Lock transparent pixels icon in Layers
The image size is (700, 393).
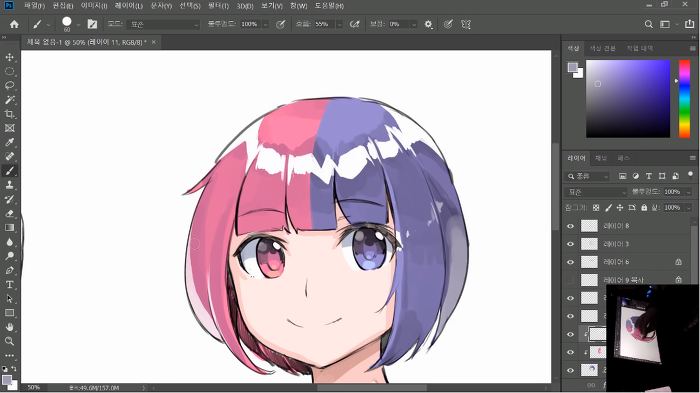[x=596, y=208]
